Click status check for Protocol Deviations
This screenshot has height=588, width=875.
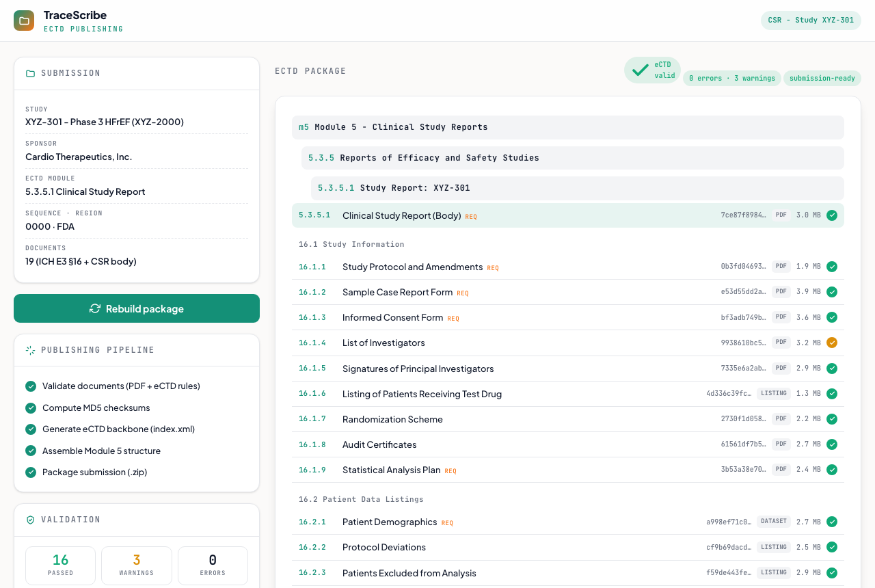pyautogui.click(x=832, y=547)
